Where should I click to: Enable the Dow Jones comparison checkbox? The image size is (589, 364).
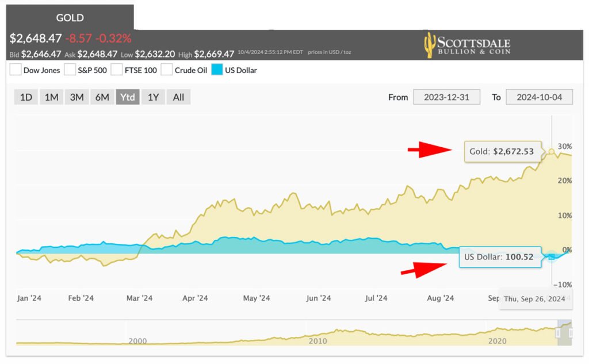pos(16,70)
